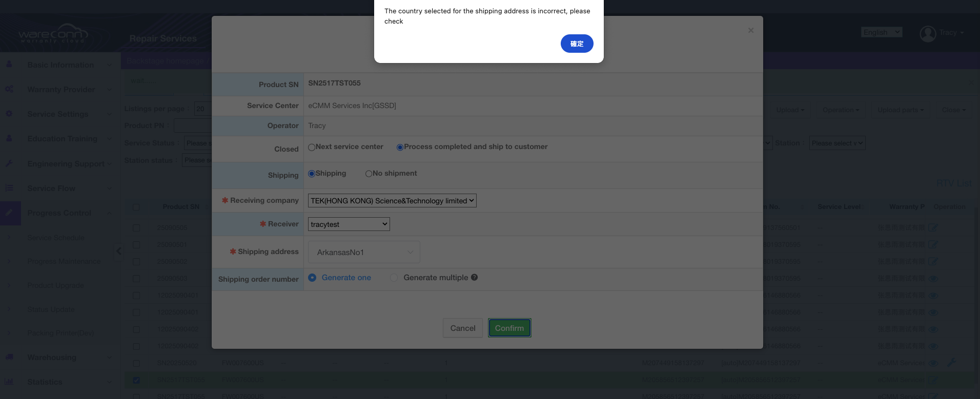Choose the No shipment radio button
The width and height of the screenshot is (980, 399).
tap(369, 174)
